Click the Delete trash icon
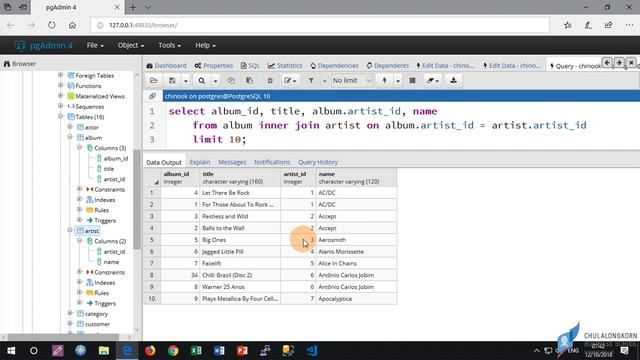640x360 pixels. [270, 81]
